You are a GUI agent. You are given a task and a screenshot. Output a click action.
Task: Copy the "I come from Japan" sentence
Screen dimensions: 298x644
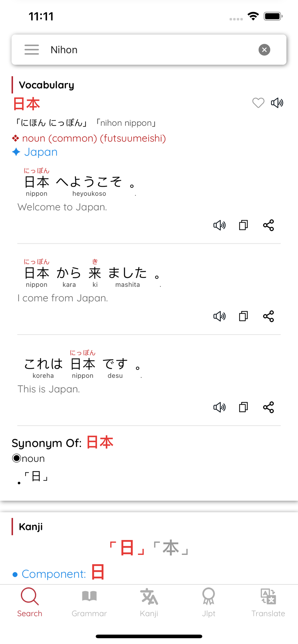[x=243, y=316]
